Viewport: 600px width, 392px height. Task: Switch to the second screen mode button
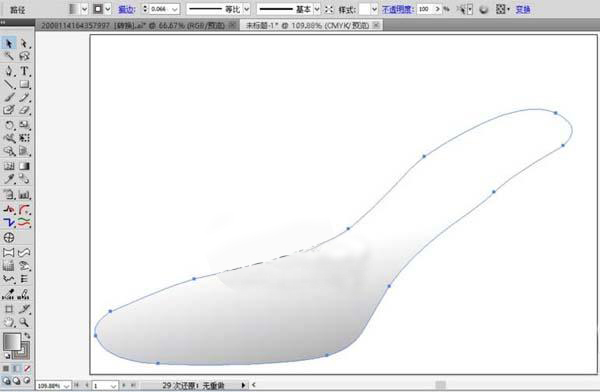(x=16, y=381)
